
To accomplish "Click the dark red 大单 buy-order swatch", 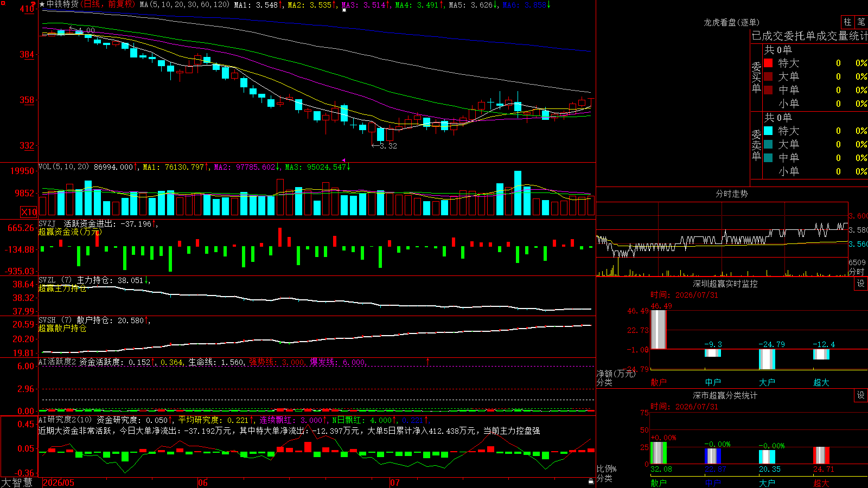I will (x=768, y=76).
